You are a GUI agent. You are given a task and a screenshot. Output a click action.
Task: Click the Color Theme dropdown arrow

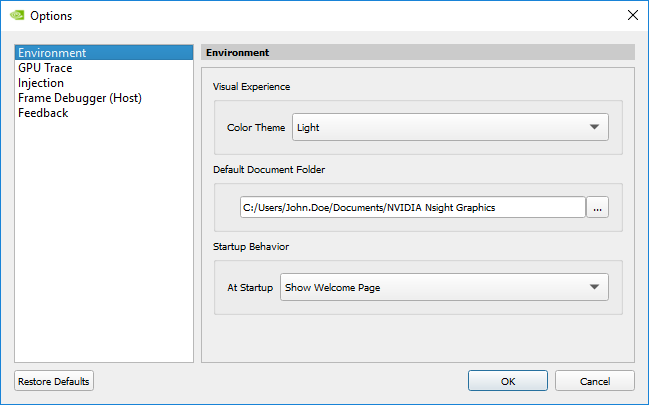tap(595, 127)
